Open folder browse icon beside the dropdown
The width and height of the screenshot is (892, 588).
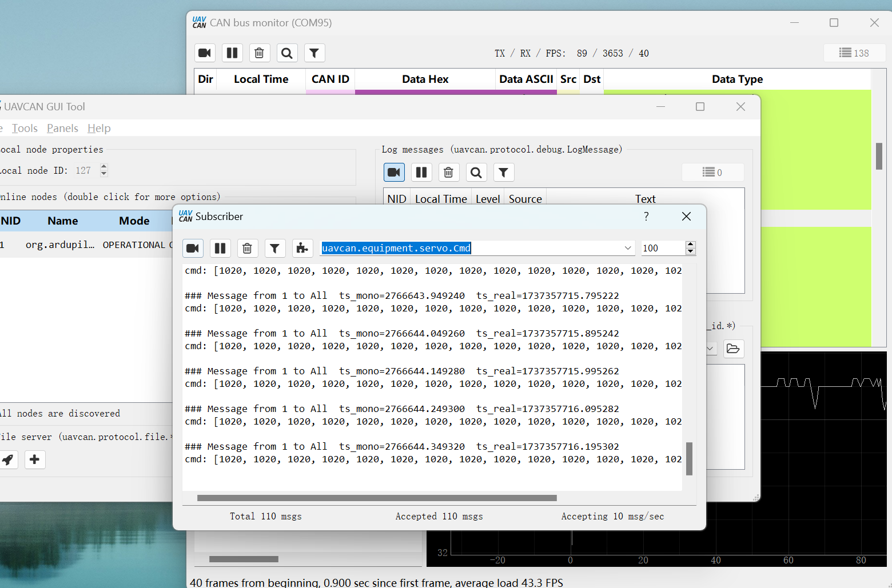pyautogui.click(x=733, y=349)
